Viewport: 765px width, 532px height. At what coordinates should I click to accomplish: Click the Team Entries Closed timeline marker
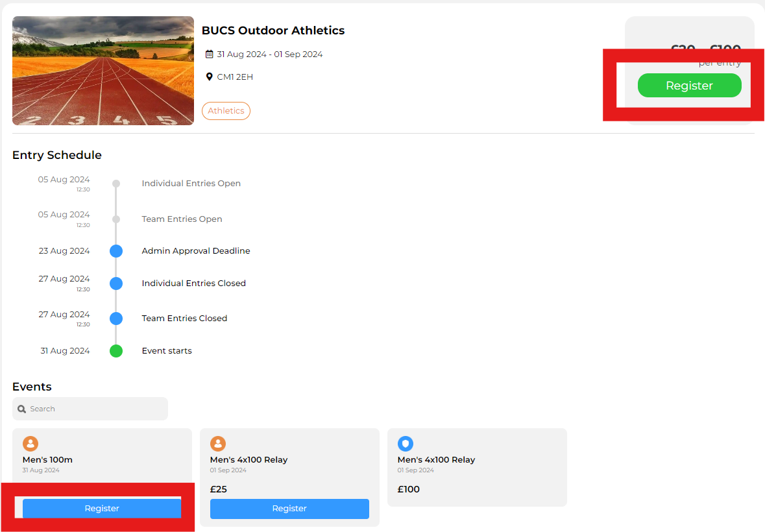(116, 319)
